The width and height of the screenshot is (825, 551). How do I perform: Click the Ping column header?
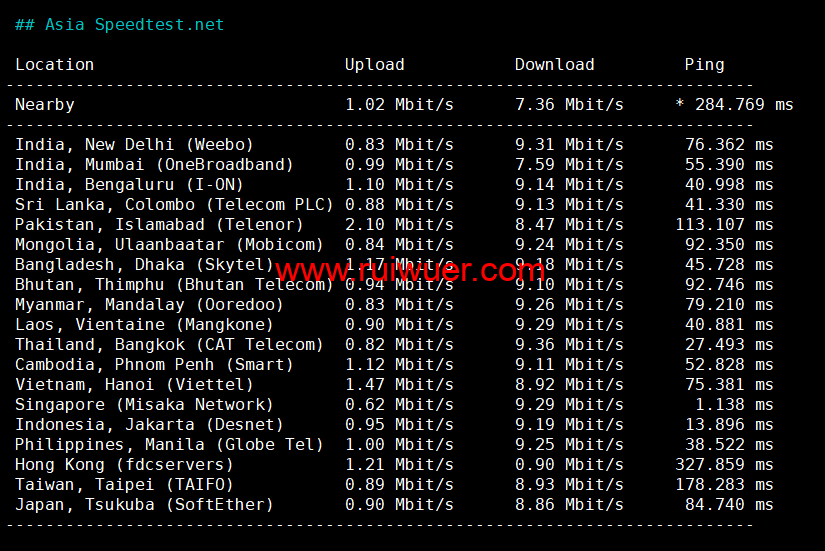[x=704, y=65]
